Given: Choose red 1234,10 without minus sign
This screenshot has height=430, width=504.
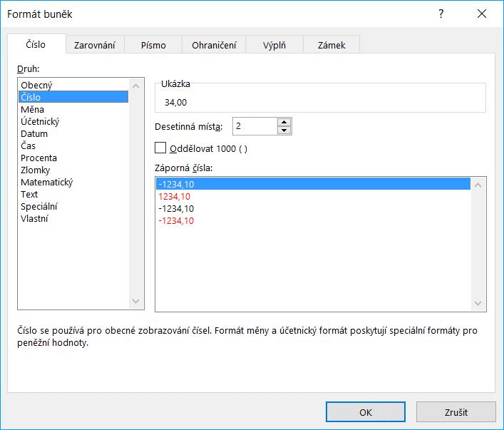Looking at the screenshot, I should (x=313, y=197).
